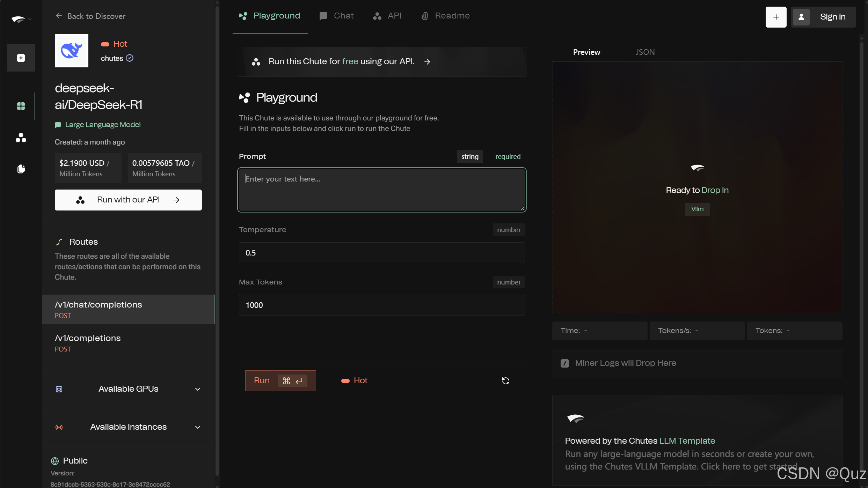Switch to the API tab
Screen dimensions: 868x488
coord(387,16)
